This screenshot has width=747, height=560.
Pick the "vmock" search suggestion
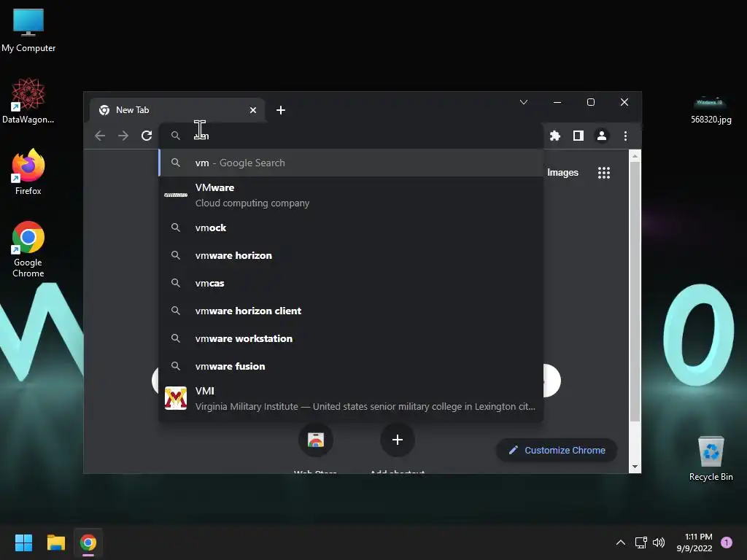[x=351, y=227]
